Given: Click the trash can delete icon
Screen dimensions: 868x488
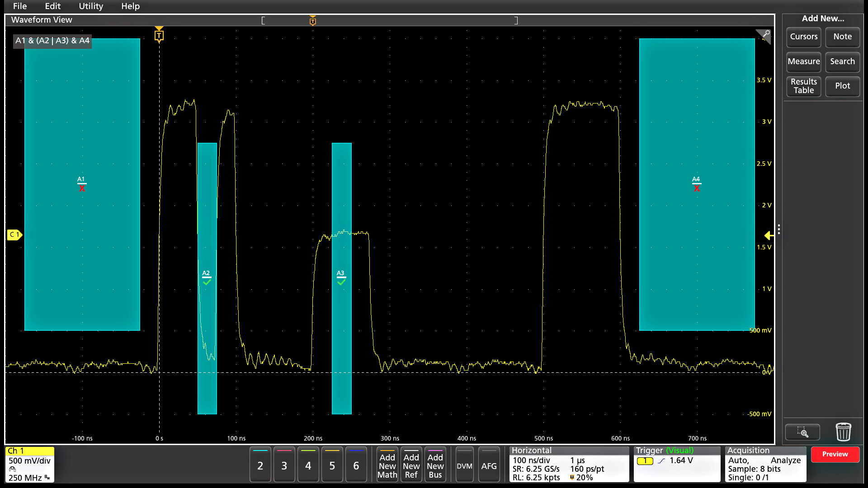Looking at the screenshot, I should [x=843, y=432].
